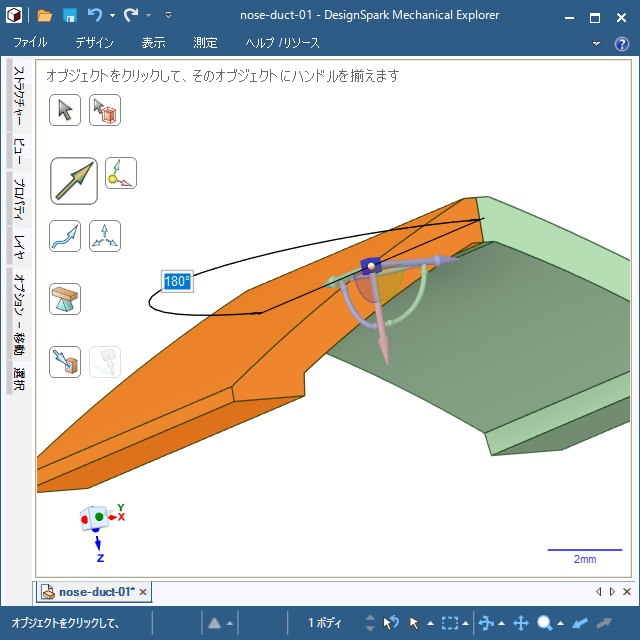Switch to the デザイン ribbon tab
This screenshot has height=640, width=640.
94,43
